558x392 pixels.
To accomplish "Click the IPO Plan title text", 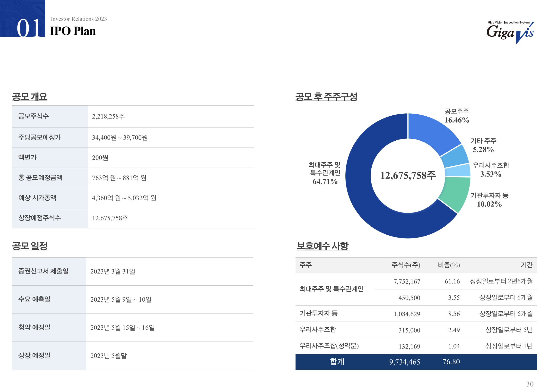I will tap(73, 31).
